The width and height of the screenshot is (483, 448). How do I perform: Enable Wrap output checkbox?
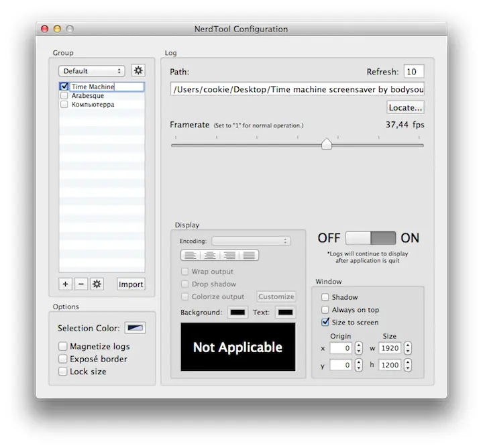[185, 271]
